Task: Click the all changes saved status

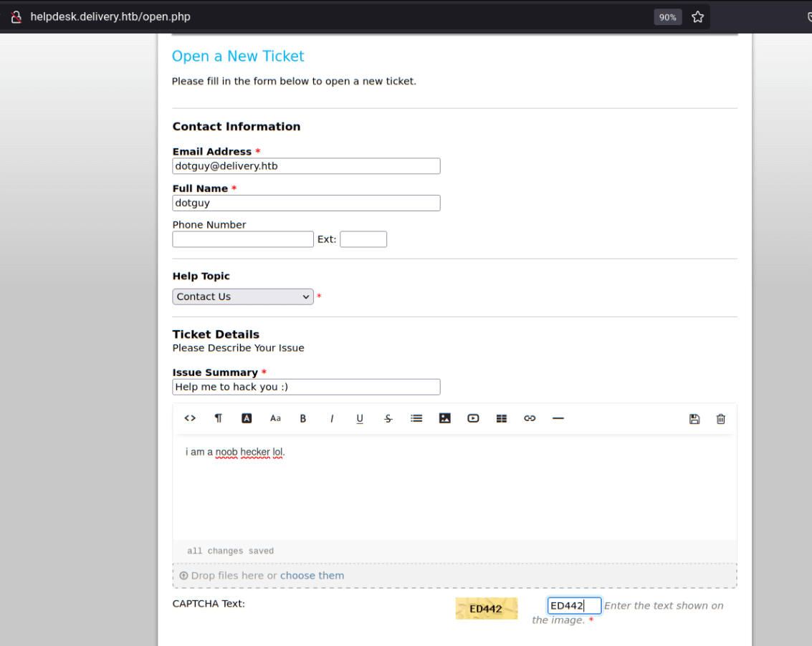Action: point(231,551)
